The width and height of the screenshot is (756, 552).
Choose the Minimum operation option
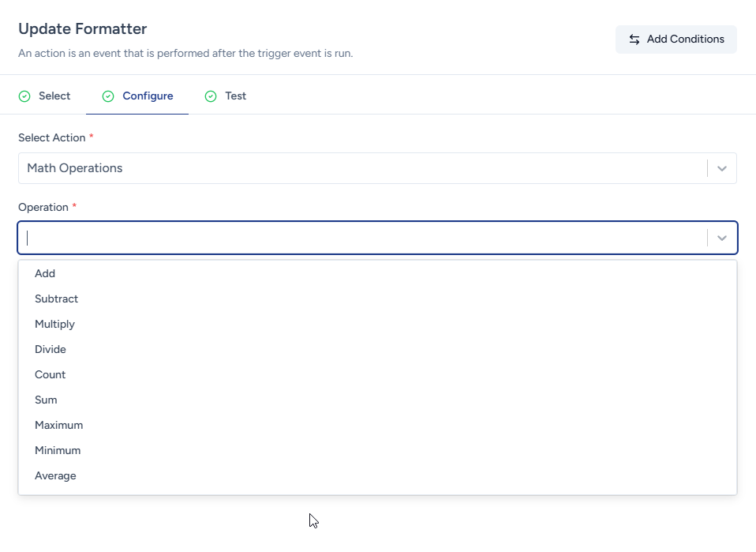click(x=58, y=450)
